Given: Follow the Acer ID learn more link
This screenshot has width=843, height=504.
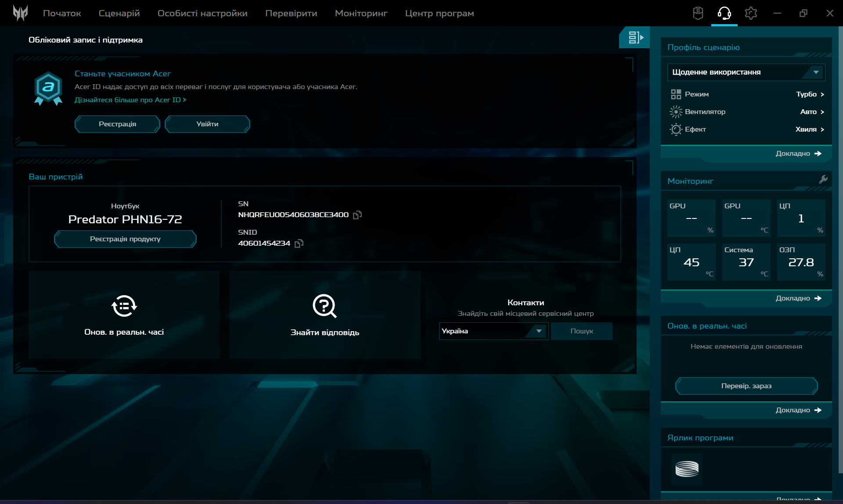Looking at the screenshot, I should [x=130, y=100].
